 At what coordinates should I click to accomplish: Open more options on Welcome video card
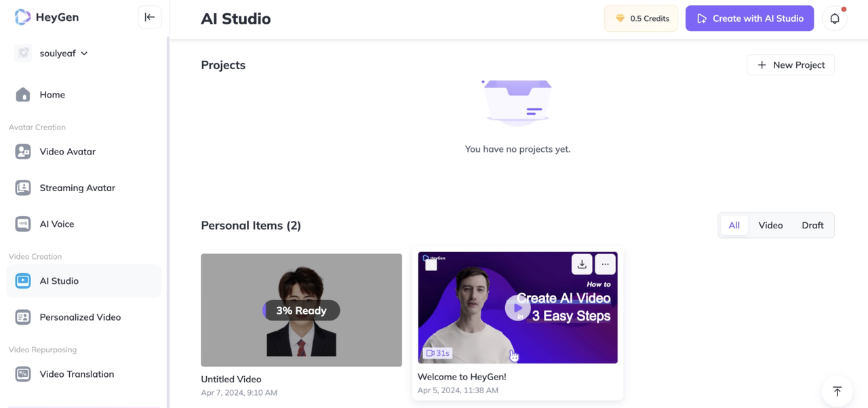point(605,264)
